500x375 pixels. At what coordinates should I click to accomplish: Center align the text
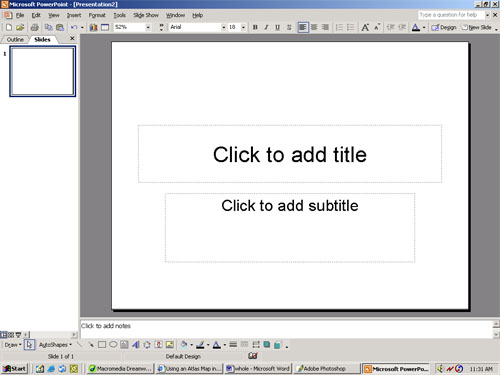coord(314,27)
